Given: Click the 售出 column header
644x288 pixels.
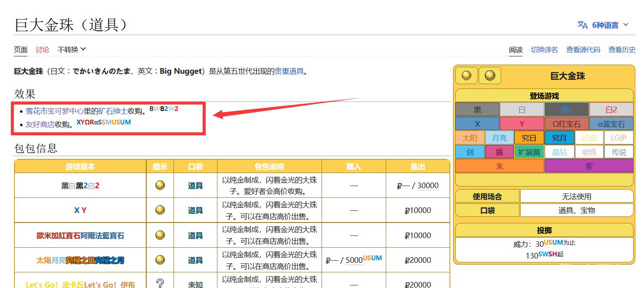Looking at the screenshot, I should [x=417, y=167].
